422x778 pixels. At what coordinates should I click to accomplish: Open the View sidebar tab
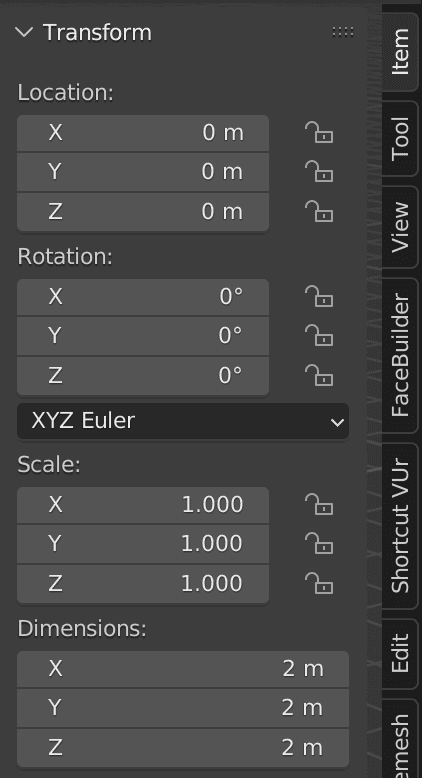coord(400,227)
